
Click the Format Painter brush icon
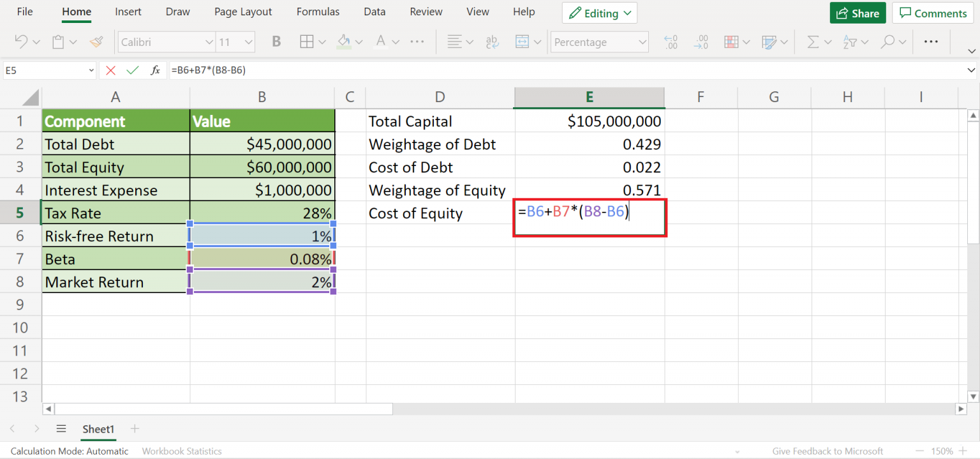point(96,42)
